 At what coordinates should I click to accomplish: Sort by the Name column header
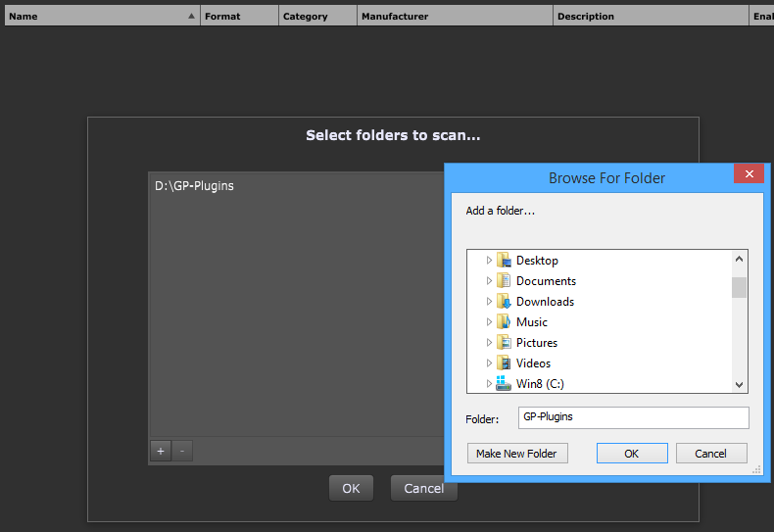coord(102,16)
